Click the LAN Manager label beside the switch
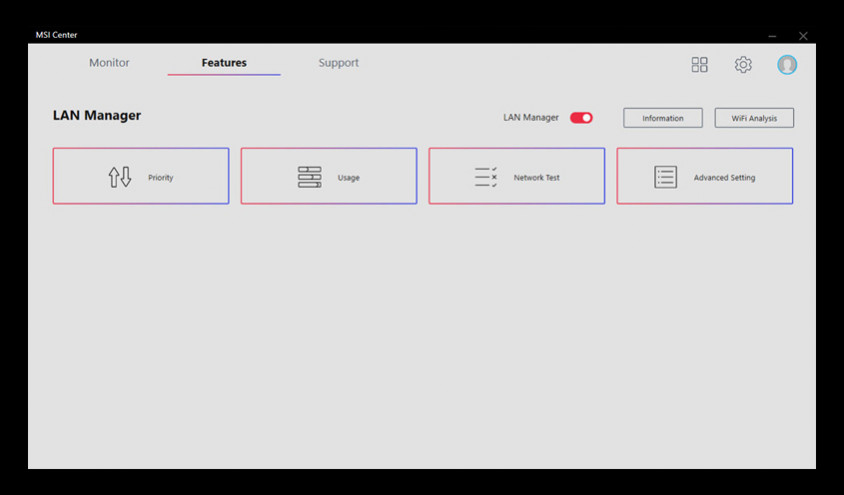The height and width of the screenshot is (495, 844). click(531, 117)
